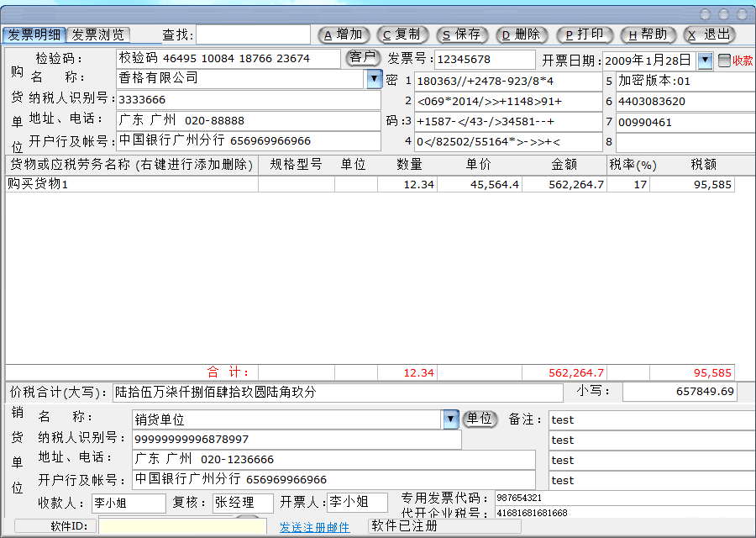
Task: Click the 发票号 field showing 12345678
Action: 484,60
